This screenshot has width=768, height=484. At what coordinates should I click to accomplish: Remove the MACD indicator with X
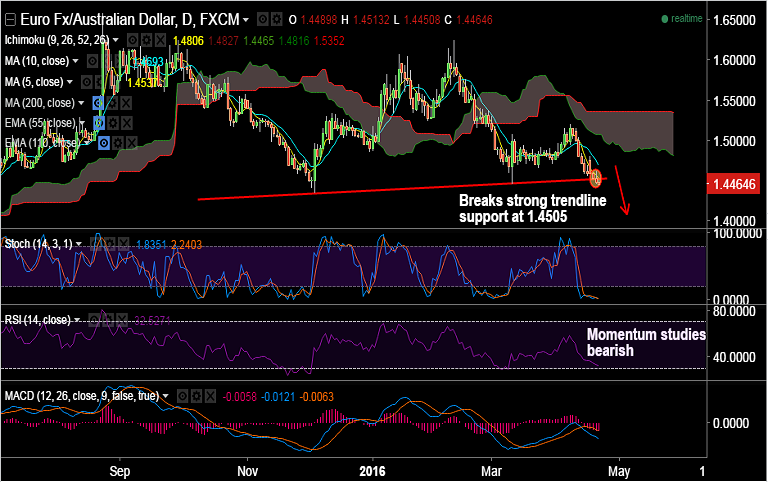coord(210,396)
